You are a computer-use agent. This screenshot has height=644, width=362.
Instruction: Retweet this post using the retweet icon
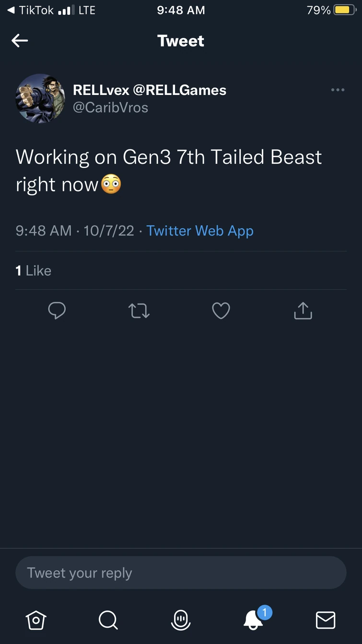(139, 311)
